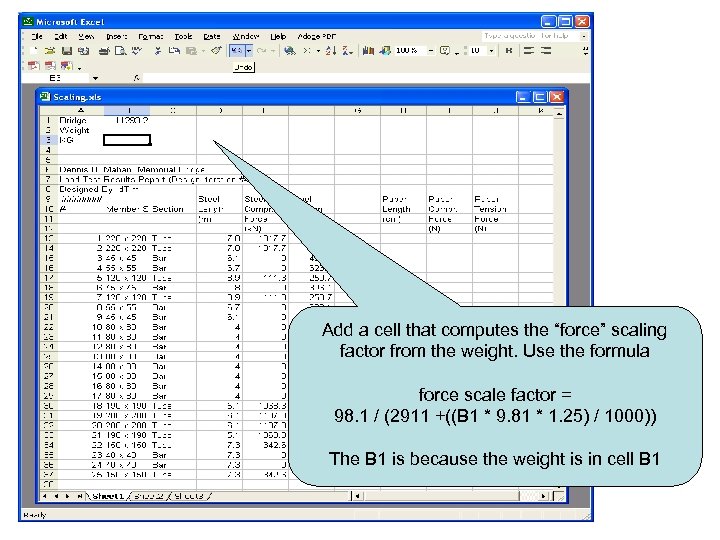Run Spelling check icon
The width and height of the screenshot is (720, 540).
click(137, 51)
